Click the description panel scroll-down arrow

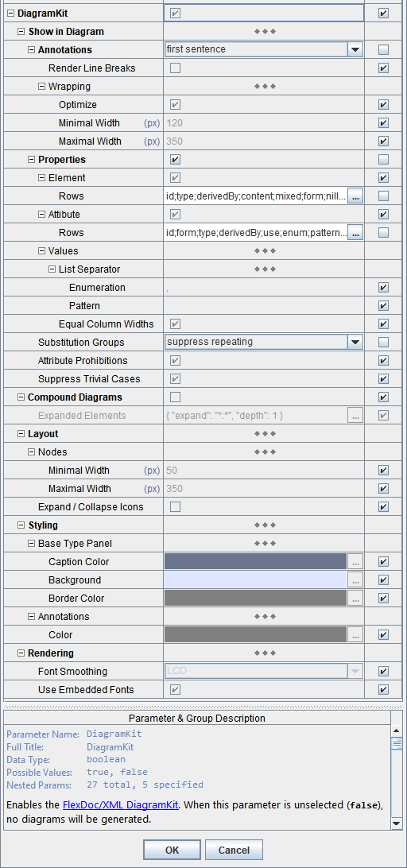tap(397, 824)
